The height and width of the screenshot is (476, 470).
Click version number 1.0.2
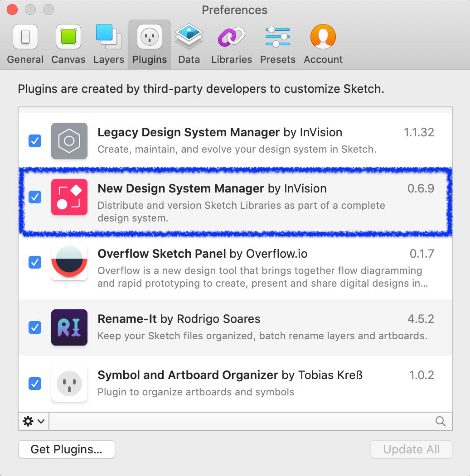pos(422,375)
